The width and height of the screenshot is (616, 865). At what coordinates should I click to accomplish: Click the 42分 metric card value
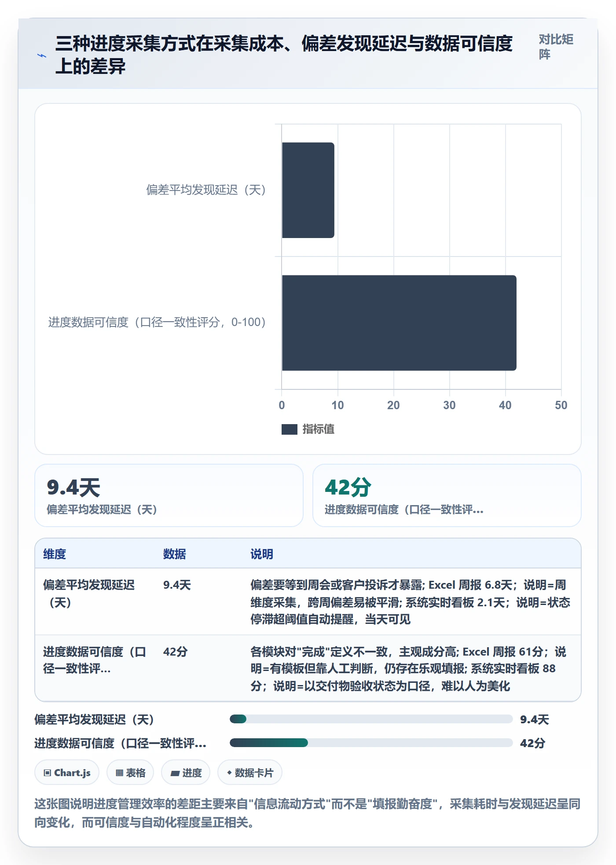pyautogui.click(x=348, y=487)
